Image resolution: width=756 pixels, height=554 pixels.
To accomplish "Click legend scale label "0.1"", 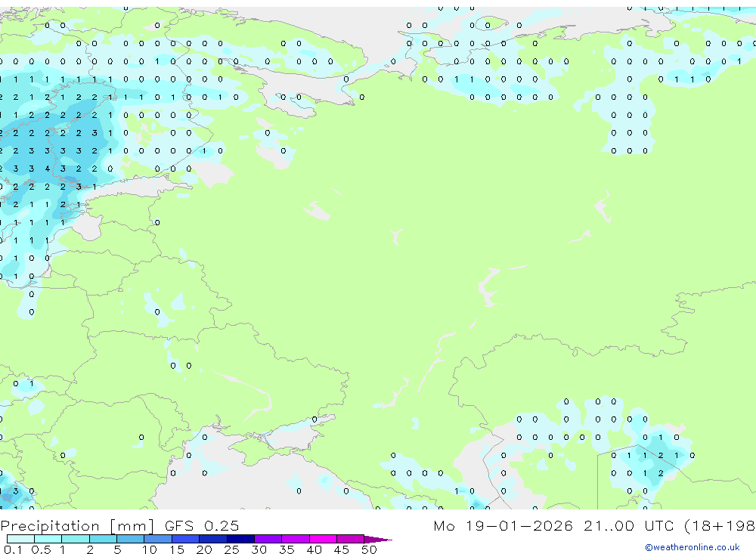I will [13, 549].
